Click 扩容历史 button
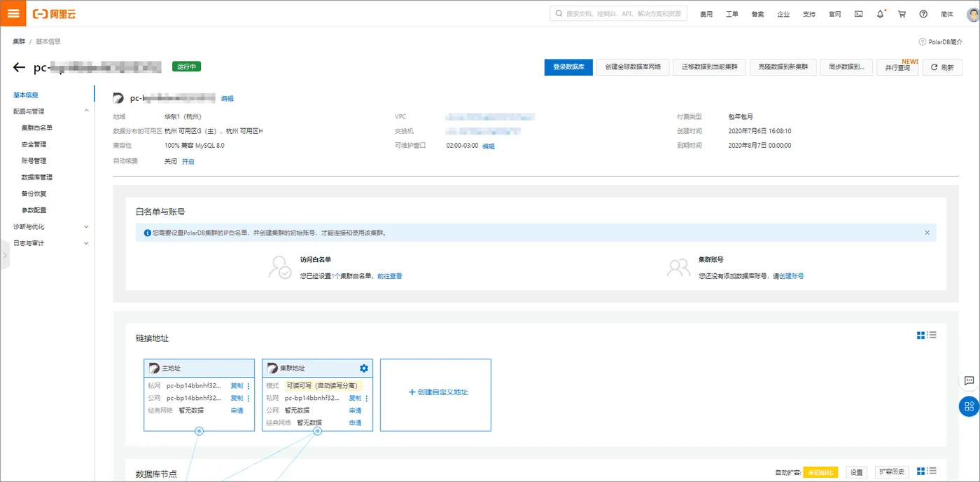The image size is (980, 482). [892, 472]
